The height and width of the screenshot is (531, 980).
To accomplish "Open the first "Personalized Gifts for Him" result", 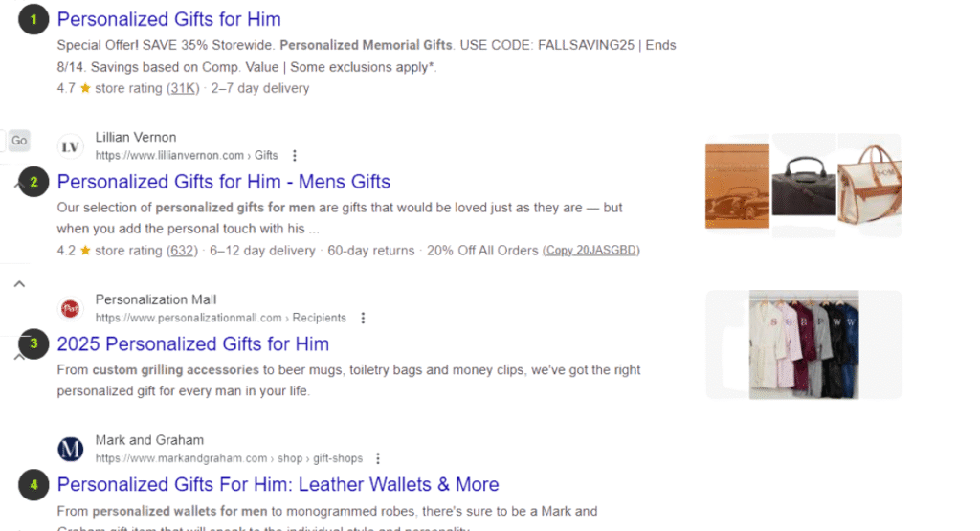I will (x=169, y=19).
